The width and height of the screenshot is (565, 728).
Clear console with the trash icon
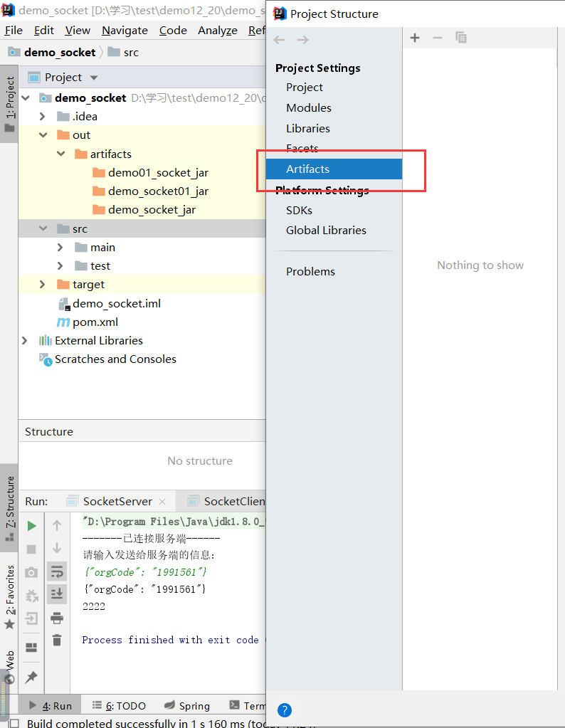tap(57, 640)
